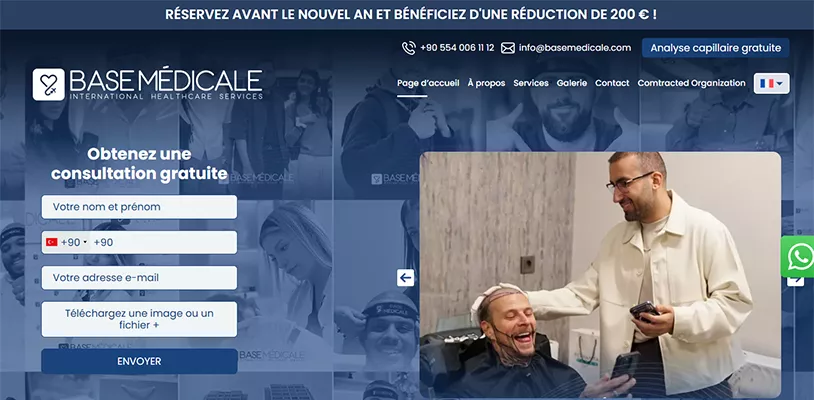Click the Base Médicale heart logo
Viewport: 814px width, 400px height.
click(49, 84)
